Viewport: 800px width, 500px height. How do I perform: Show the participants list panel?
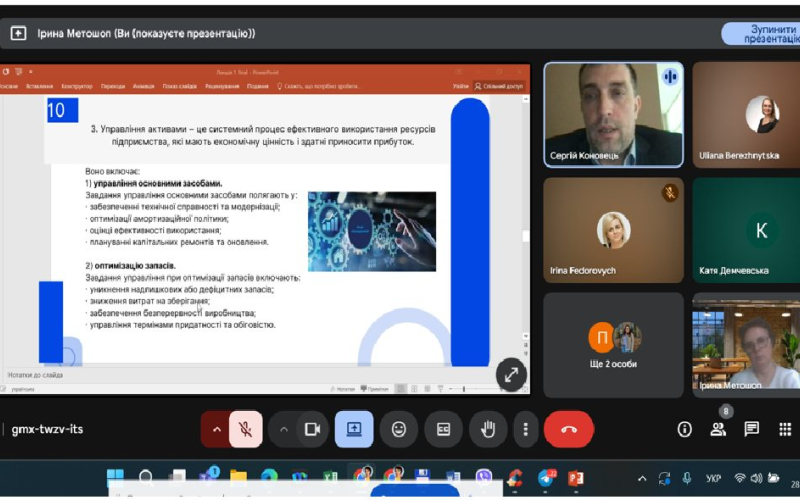[x=718, y=429]
